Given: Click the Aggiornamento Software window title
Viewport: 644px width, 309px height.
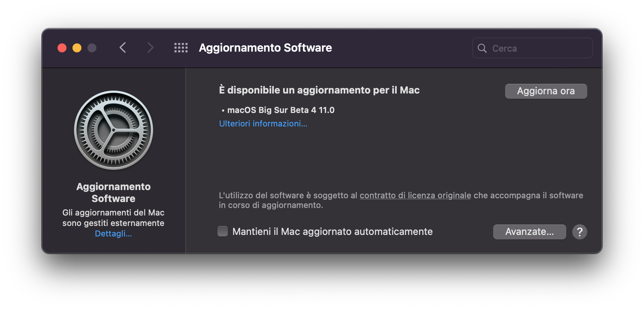Looking at the screenshot, I should (265, 48).
